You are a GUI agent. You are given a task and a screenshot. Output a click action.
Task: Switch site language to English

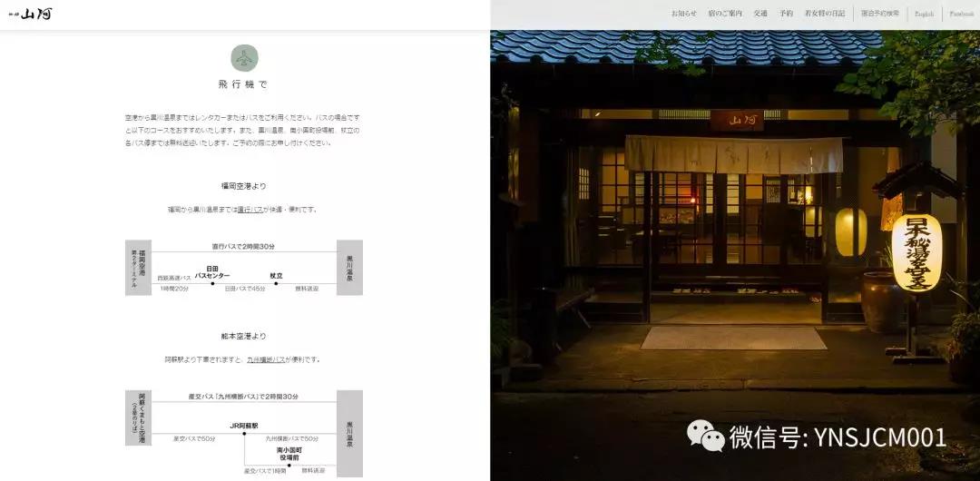(x=925, y=14)
